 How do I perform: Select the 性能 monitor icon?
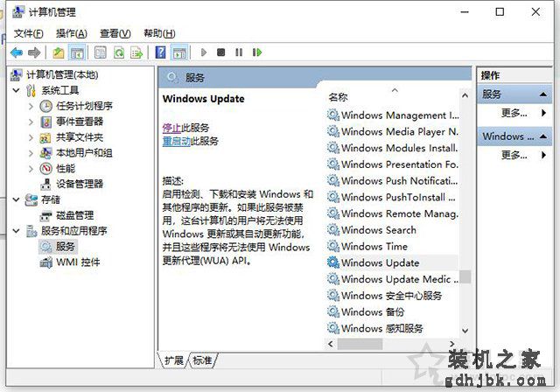tap(45, 169)
